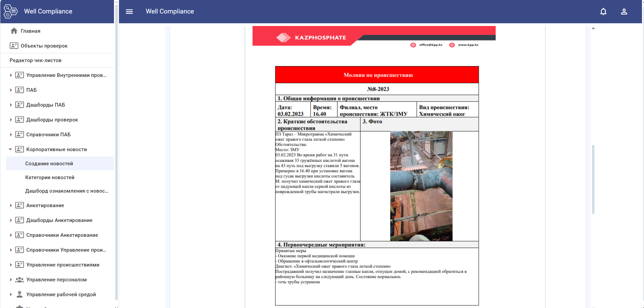
Task: Collapse the Корпоративные новости section
Action: 10,149
